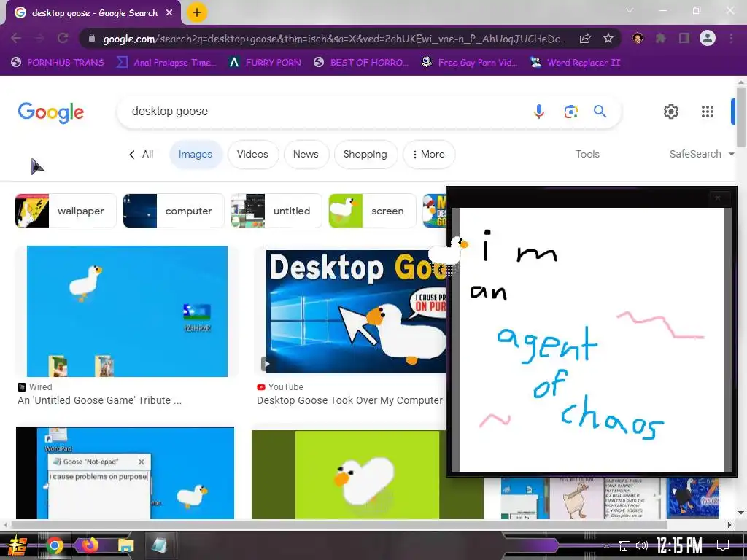
Task: Open the Tools filter options
Action: (587, 155)
